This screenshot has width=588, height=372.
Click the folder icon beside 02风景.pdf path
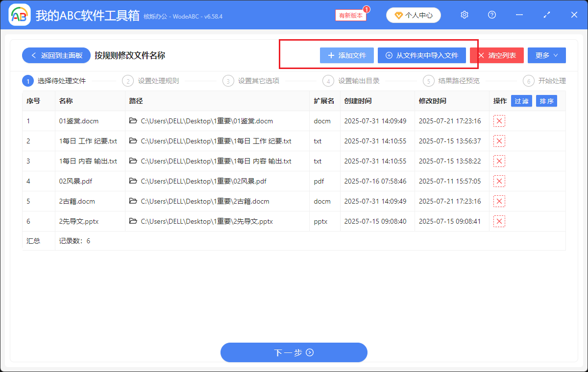(133, 181)
